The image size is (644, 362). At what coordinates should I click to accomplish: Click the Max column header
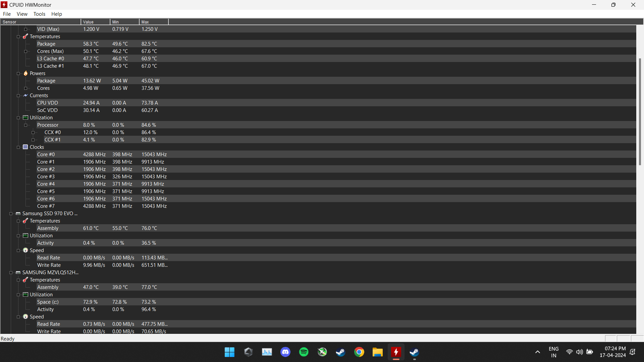click(x=154, y=22)
